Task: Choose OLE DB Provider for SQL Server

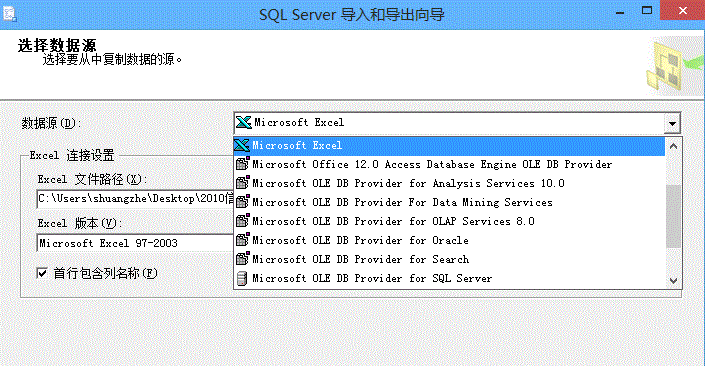Action: [x=449, y=278]
